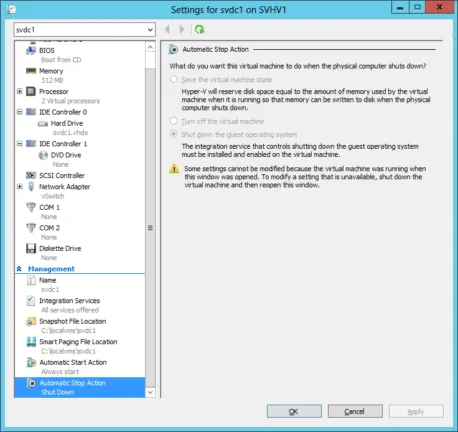This screenshot has height=432, width=458.
Task: Open Smart Paging File Location entry
Action: click(x=78, y=342)
